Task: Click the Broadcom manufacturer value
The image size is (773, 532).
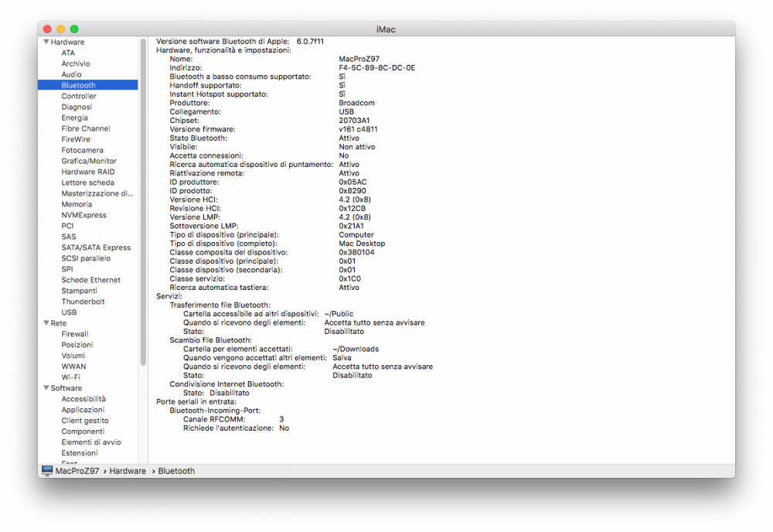Action: click(x=356, y=103)
